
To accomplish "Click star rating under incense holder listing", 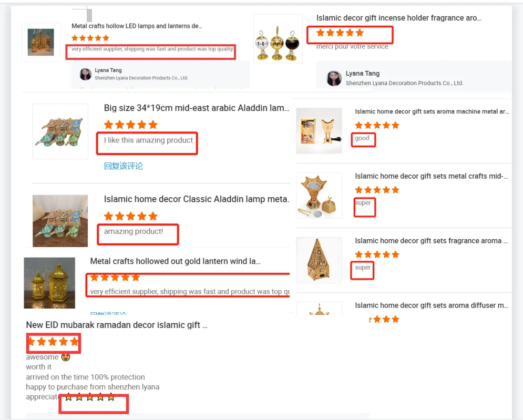I will coord(340,33).
